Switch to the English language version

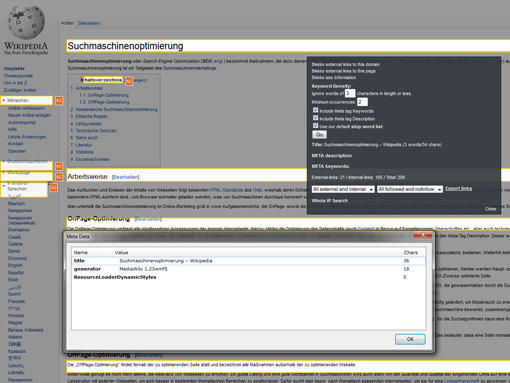pos(15,265)
